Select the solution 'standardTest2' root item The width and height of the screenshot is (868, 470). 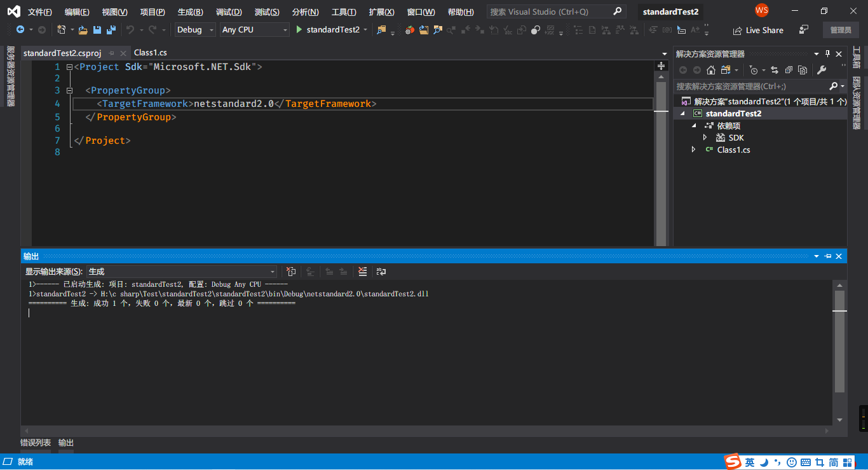coord(764,101)
